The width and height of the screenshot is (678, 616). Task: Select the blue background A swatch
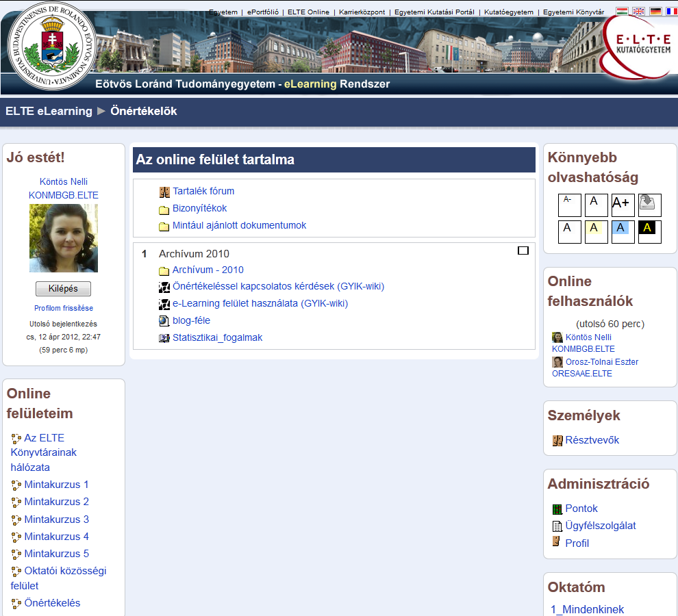[623, 232]
